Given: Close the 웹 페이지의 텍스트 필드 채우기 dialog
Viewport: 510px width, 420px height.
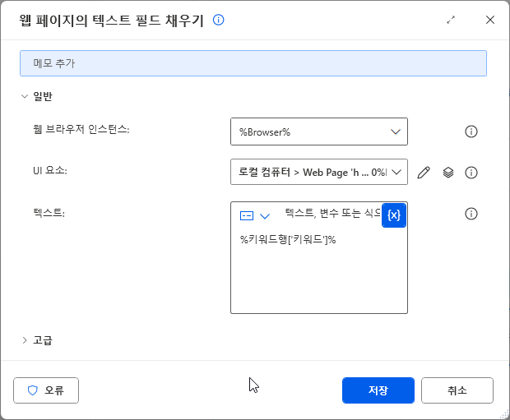Looking at the screenshot, I should pos(489,20).
